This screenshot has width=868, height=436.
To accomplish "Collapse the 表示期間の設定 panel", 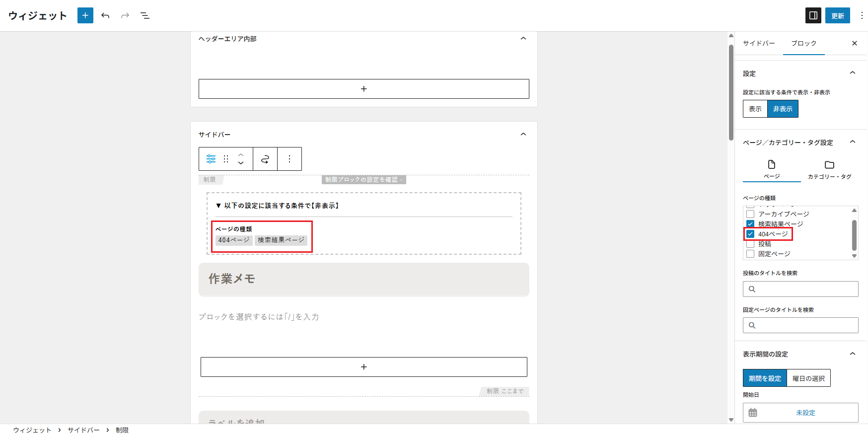I will click(x=852, y=354).
